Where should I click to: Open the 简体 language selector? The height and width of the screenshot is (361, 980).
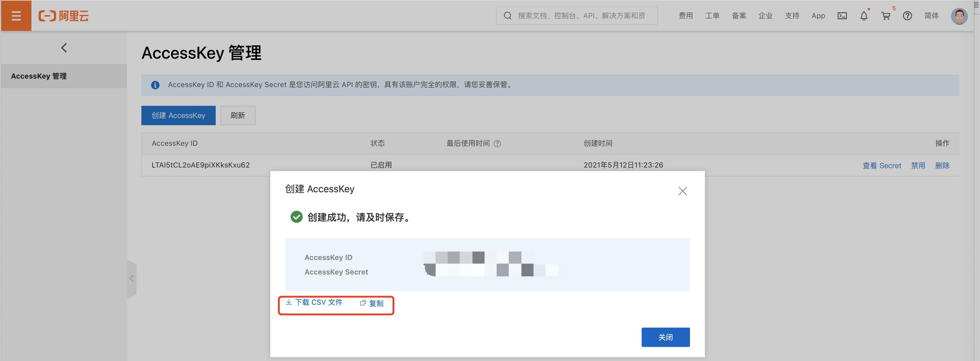(931, 16)
